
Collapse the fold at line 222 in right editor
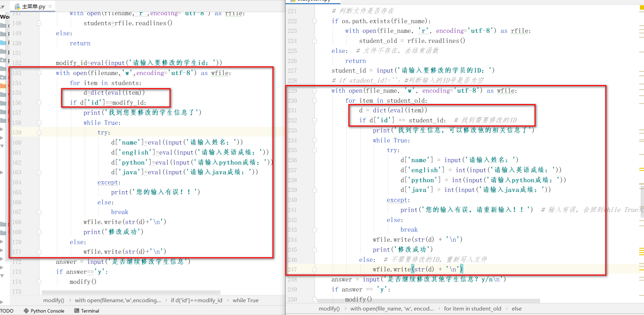point(315,21)
